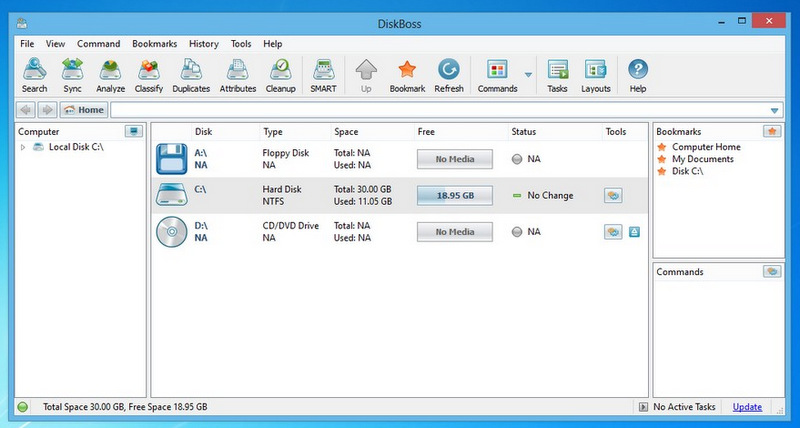Screen dimensions: 800x428
Task: Go to Home location
Action: (84, 110)
